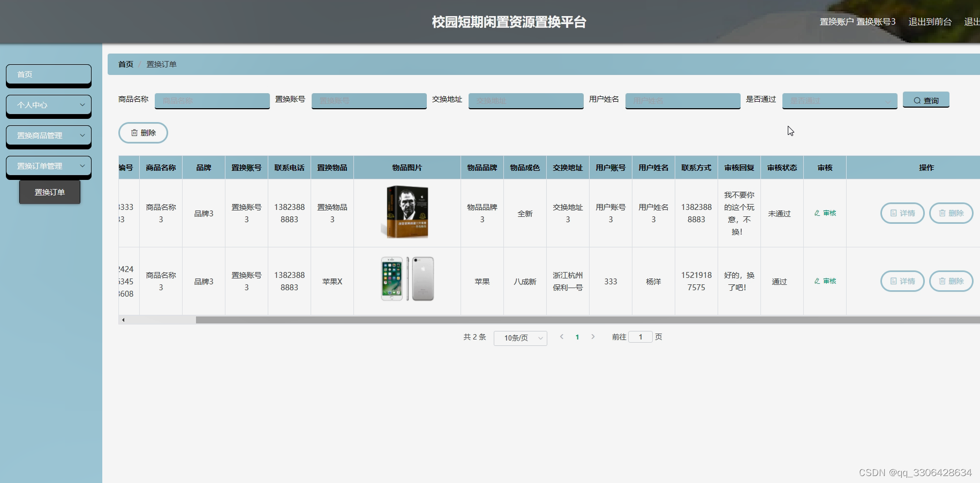Viewport: 980px width, 483px height.
Task: Click the 用户姓名 column header
Action: pos(653,168)
